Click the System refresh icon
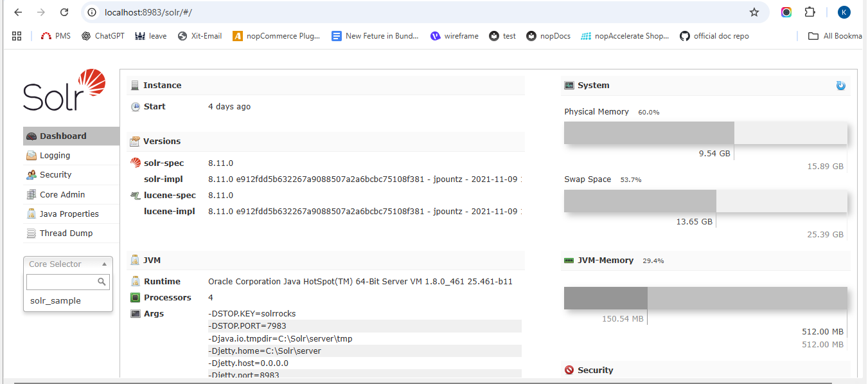 coord(840,86)
